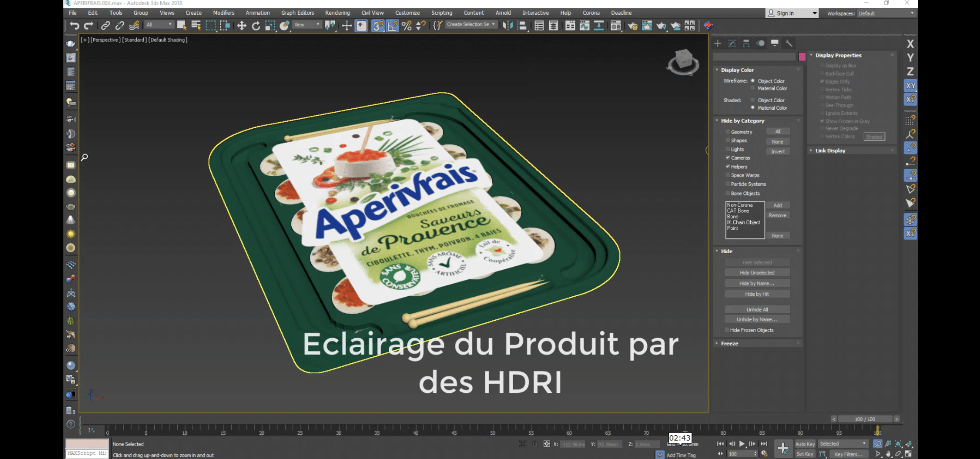Switch to the Utilities command panel

[789, 43]
